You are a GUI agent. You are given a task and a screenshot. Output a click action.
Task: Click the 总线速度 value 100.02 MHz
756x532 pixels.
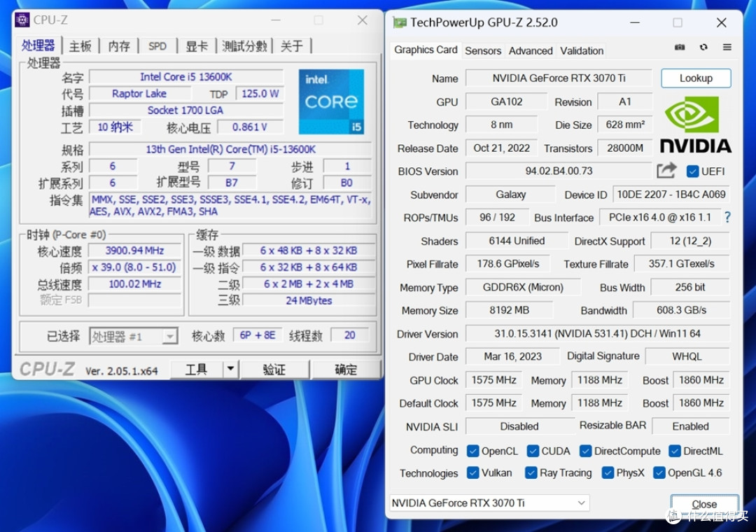click(x=134, y=284)
